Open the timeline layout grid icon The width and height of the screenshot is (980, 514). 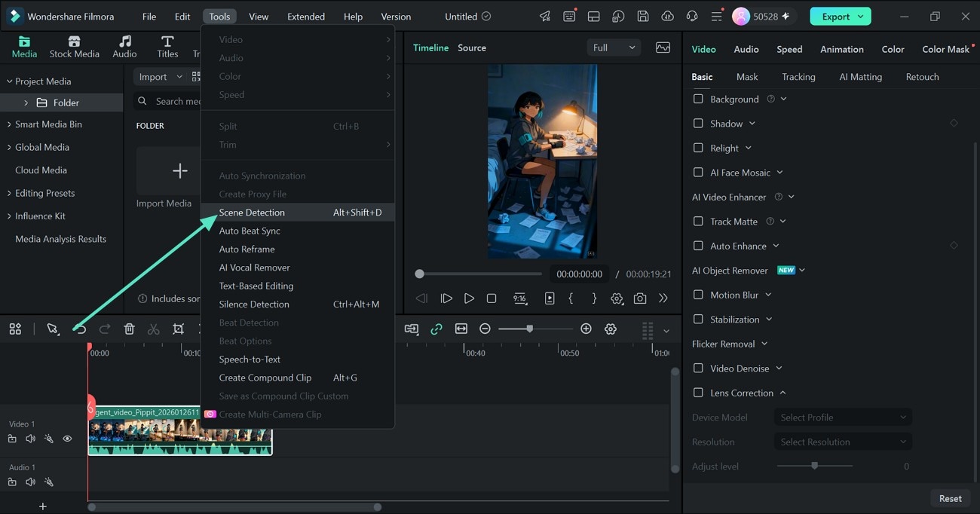[x=15, y=329]
